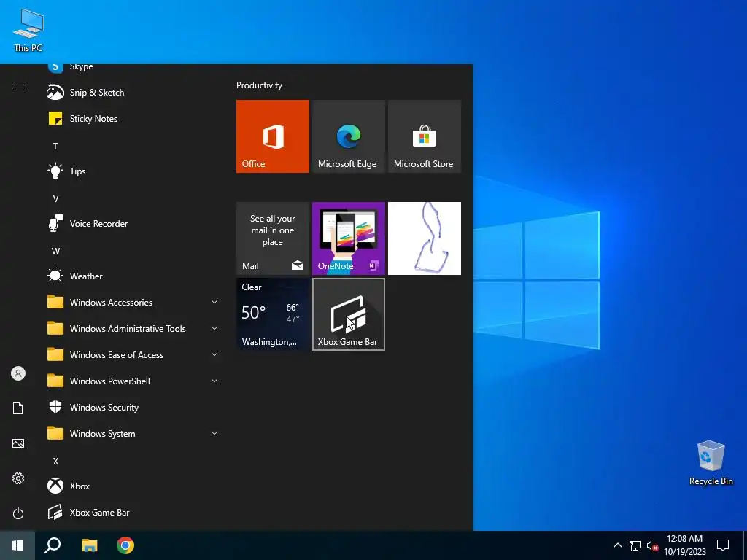The width and height of the screenshot is (747, 560).
Task: Launch Google Chrome from taskbar
Action: [x=125, y=545]
